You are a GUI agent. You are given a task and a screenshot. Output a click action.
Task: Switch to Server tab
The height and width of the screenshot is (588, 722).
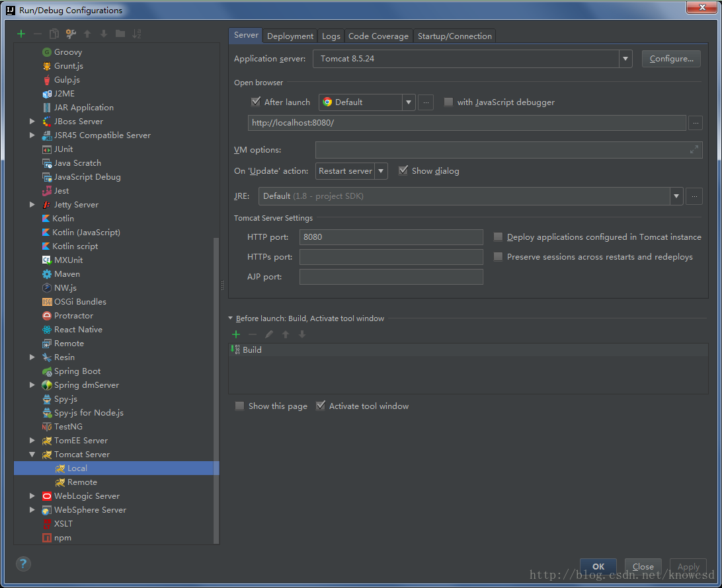[246, 35]
